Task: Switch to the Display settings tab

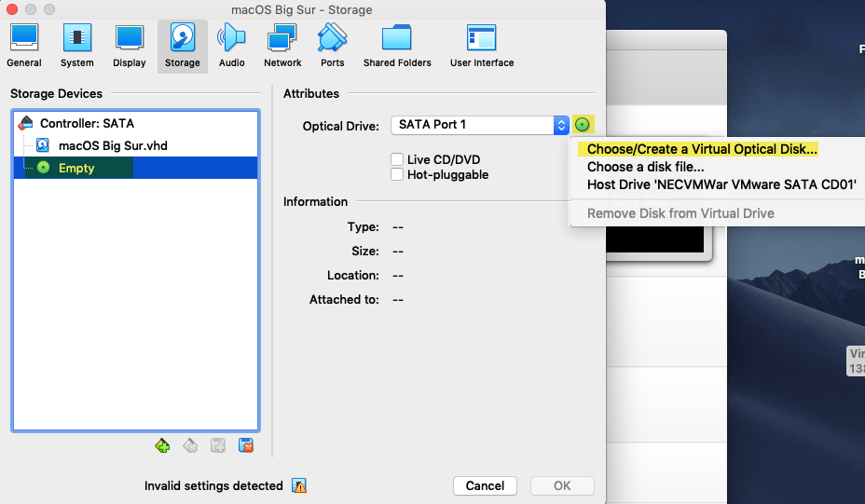Action: click(x=129, y=47)
